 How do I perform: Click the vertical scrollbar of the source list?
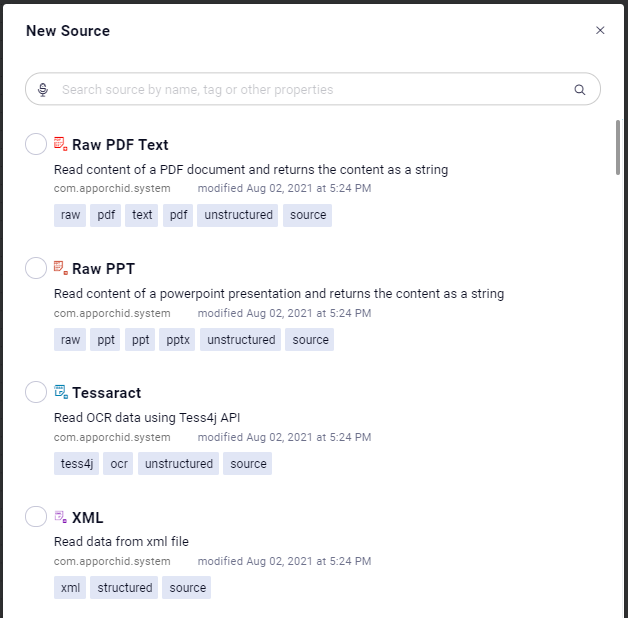(x=618, y=147)
